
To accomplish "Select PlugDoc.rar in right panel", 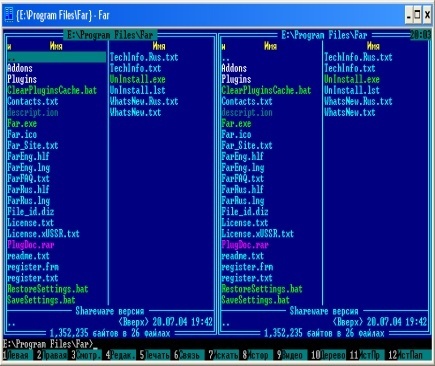I will pos(245,245).
